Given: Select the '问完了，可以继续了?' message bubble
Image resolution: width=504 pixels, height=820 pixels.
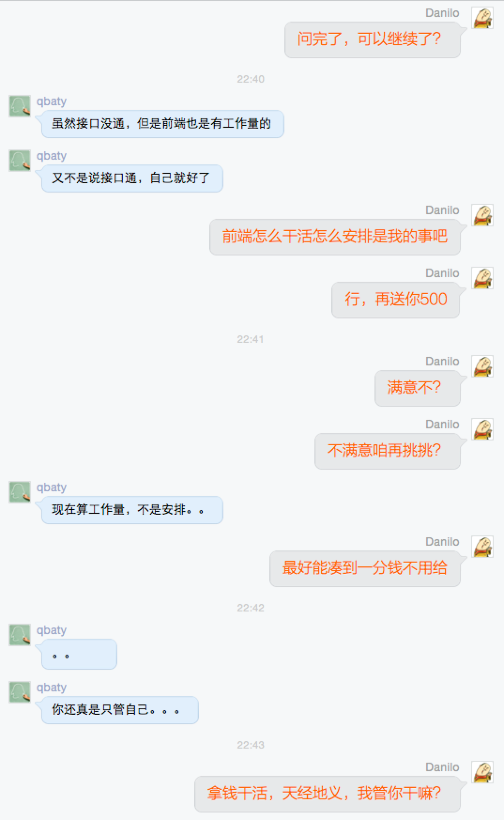Looking at the screenshot, I should pyautogui.click(x=373, y=40).
